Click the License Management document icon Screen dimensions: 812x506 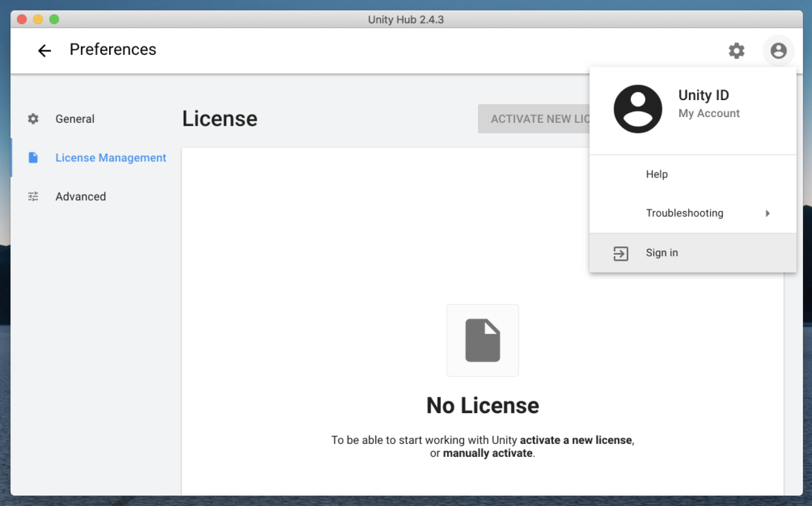[33, 158]
